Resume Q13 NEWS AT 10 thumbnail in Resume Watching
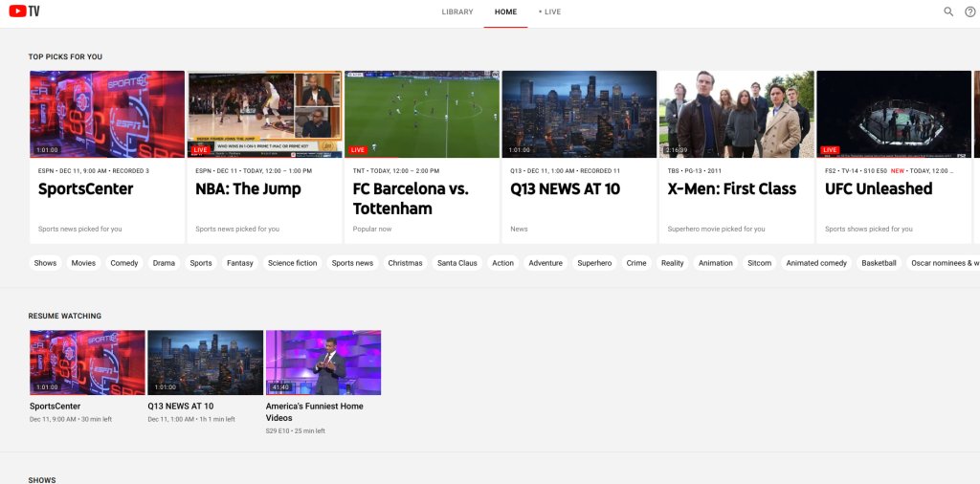 pyautogui.click(x=205, y=363)
